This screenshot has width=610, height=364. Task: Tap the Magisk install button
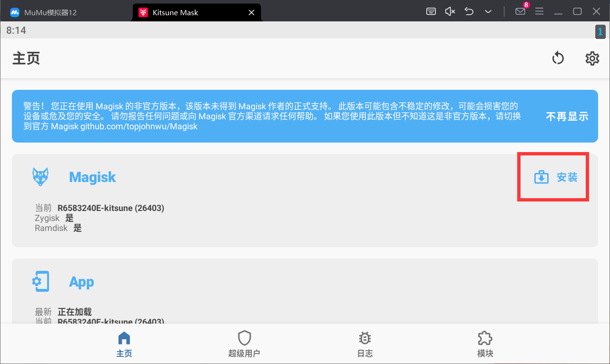point(556,178)
